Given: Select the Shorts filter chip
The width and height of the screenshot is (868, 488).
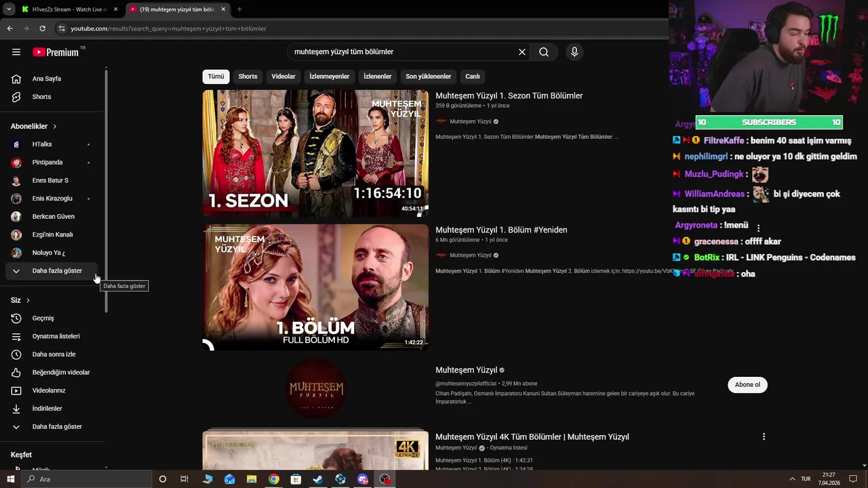Looking at the screenshot, I should 248,77.
